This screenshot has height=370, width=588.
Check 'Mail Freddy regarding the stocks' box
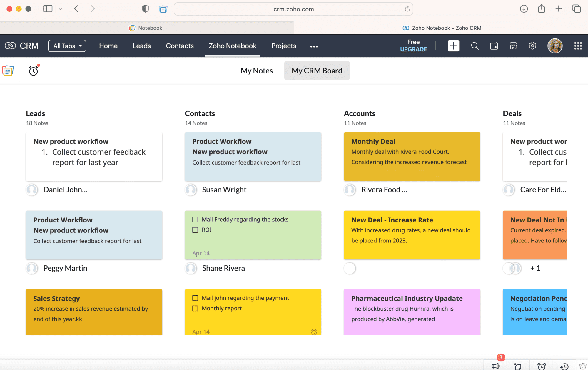(x=195, y=220)
